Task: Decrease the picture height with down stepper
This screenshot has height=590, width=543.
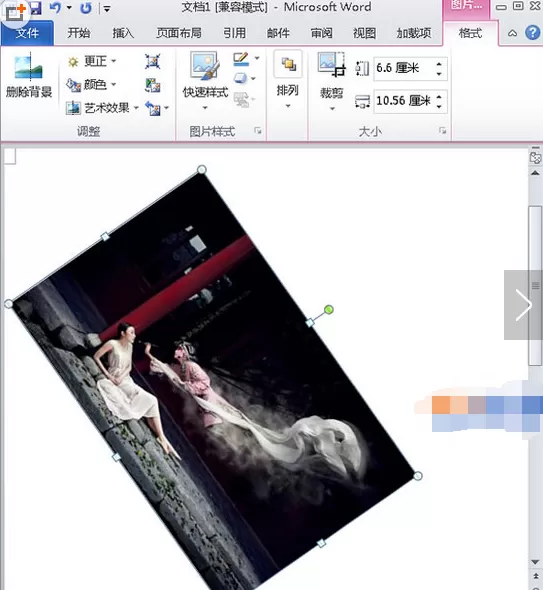Action: pos(439,73)
